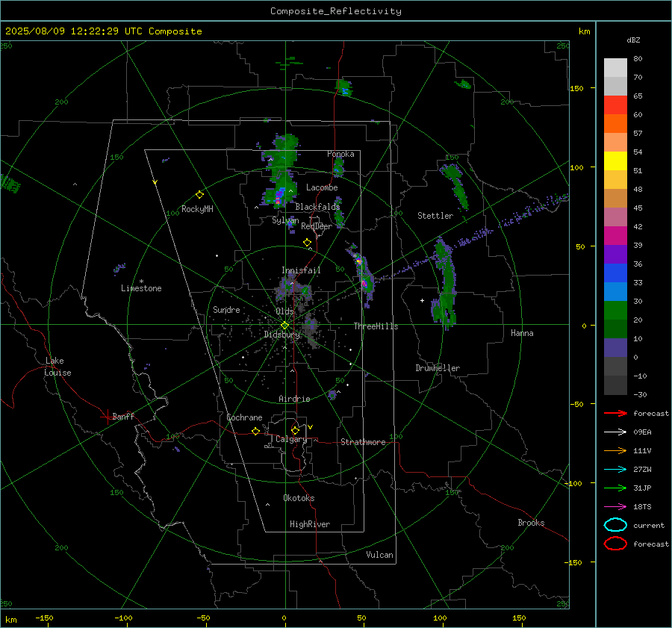
Task: Pick the purple 36-39 dBZ swatch
Action: coord(615,254)
